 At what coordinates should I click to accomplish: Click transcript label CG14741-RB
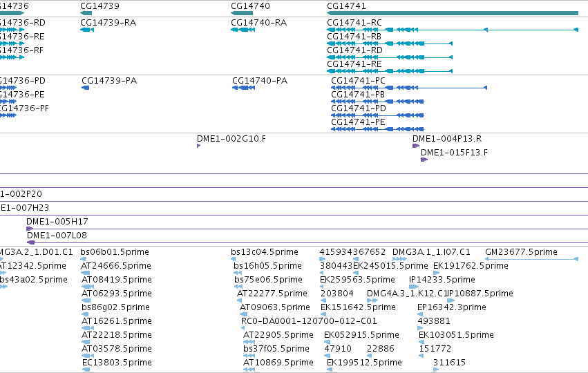[x=354, y=37]
